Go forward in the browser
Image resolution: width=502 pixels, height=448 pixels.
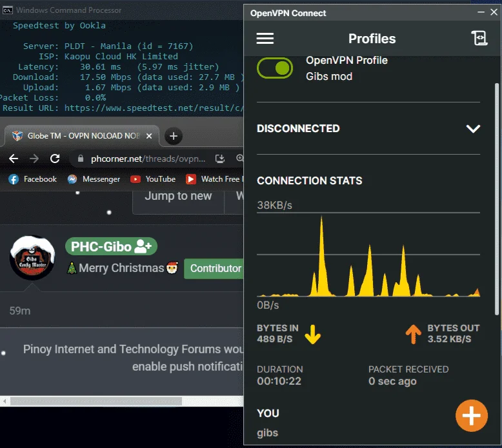pyautogui.click(x=34, y=159)
